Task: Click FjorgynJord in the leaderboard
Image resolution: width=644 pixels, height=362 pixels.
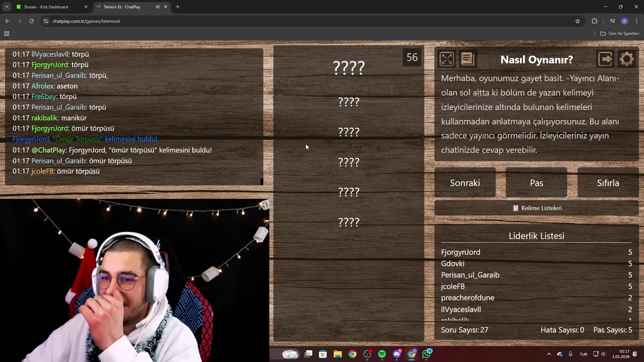Action: pos(460,252)
